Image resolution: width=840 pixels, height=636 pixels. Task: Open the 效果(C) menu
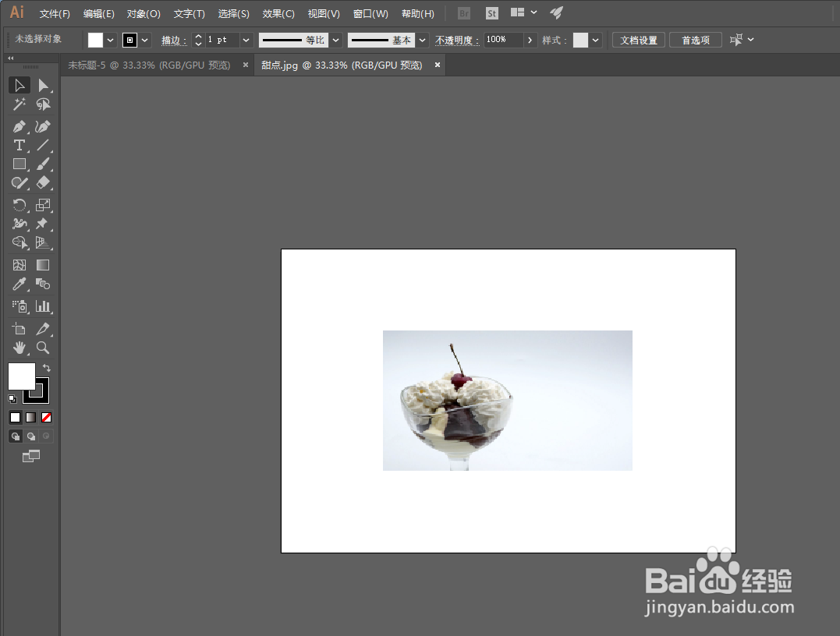pyautogui.click(x=278, y=14)
